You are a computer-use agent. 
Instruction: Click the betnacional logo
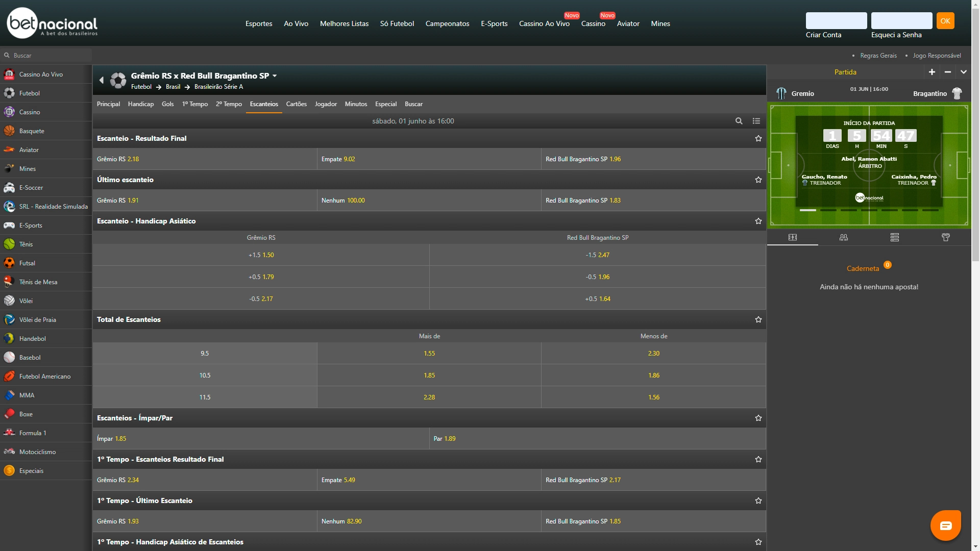pyautogui.click(x=52, y=23)
